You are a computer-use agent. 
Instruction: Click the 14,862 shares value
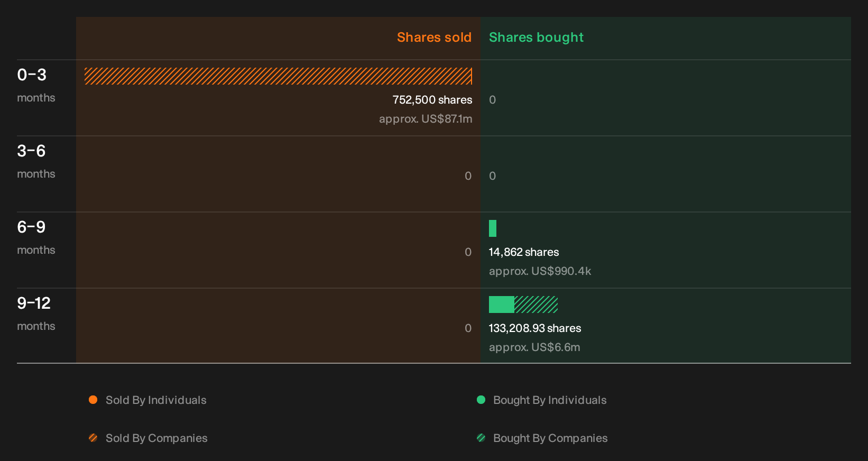point(524,252)
